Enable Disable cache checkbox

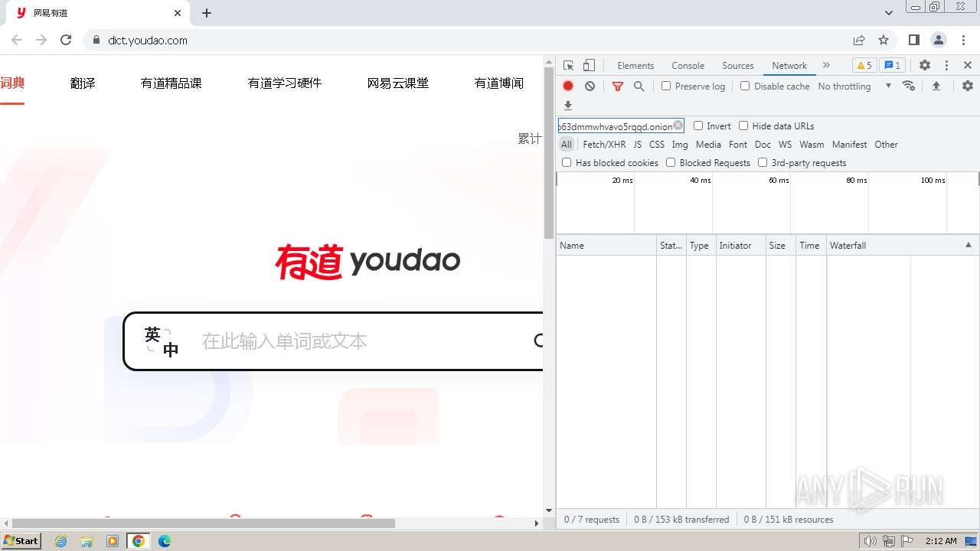(x=745, y=86)
